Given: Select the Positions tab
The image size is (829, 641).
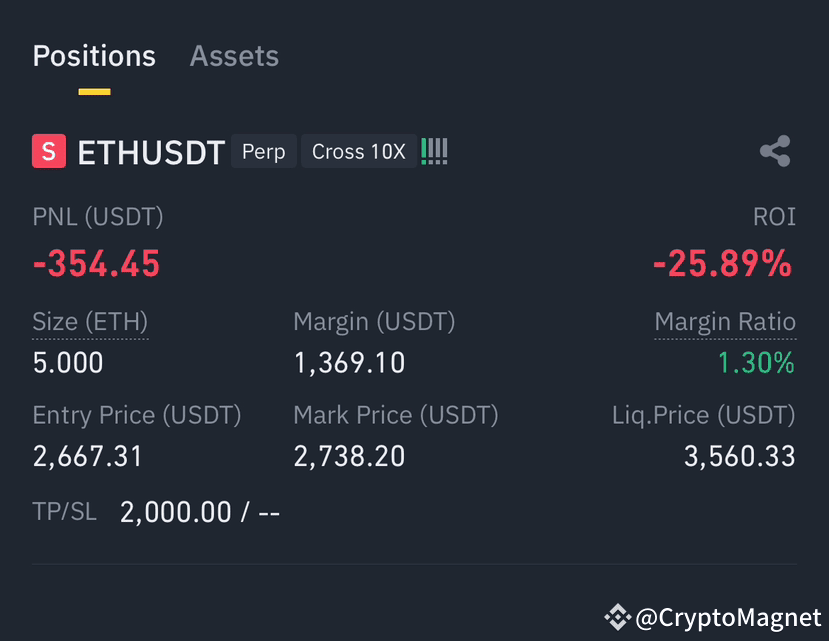Looking at the screenshot, I should [94, 57].
